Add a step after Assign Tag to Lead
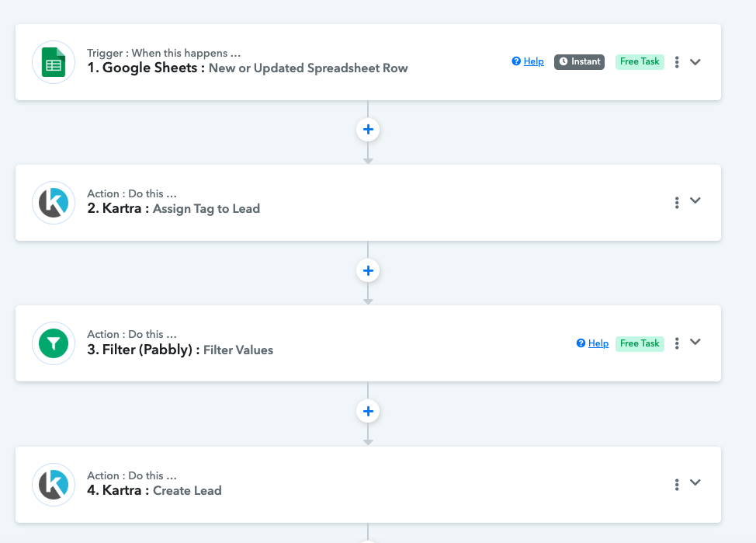Viewport: 756px width, 543px height. pyautogui.click(x=368, y=270)
